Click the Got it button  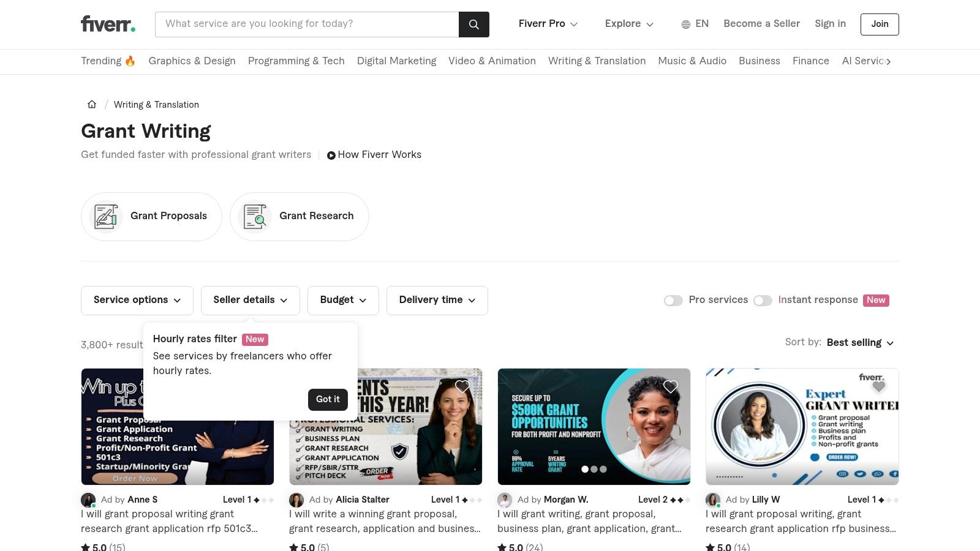(328, 399)
